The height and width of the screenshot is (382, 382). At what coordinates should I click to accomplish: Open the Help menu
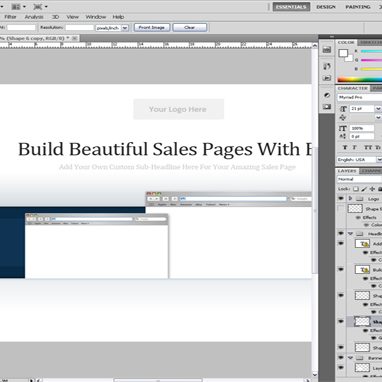tap(118, 17)
